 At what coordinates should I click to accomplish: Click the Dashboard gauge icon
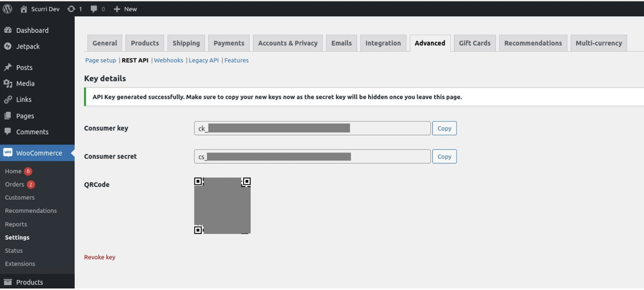8,30
